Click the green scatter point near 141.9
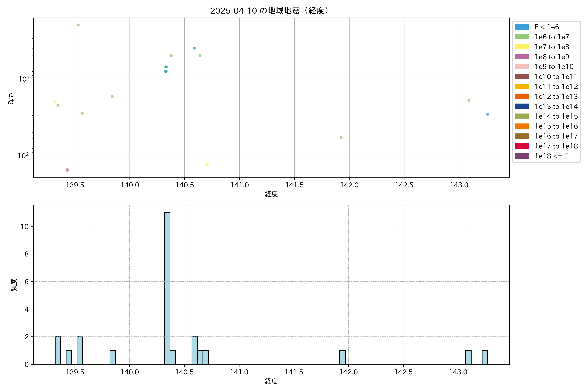The width and height of the screenshot is (588, 392). [341, 138]
